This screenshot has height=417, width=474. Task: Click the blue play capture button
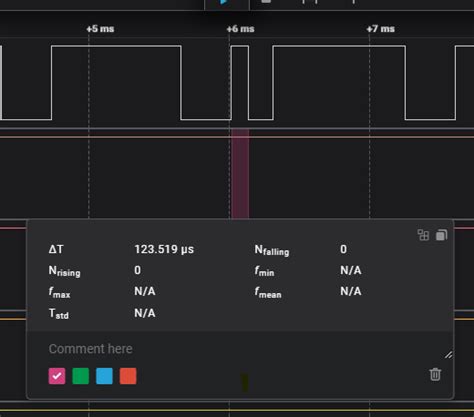point(224,2)
